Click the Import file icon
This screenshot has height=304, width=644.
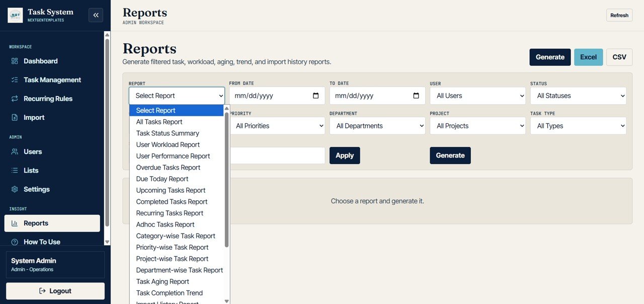pyautogui.click(x=15, y=117)
